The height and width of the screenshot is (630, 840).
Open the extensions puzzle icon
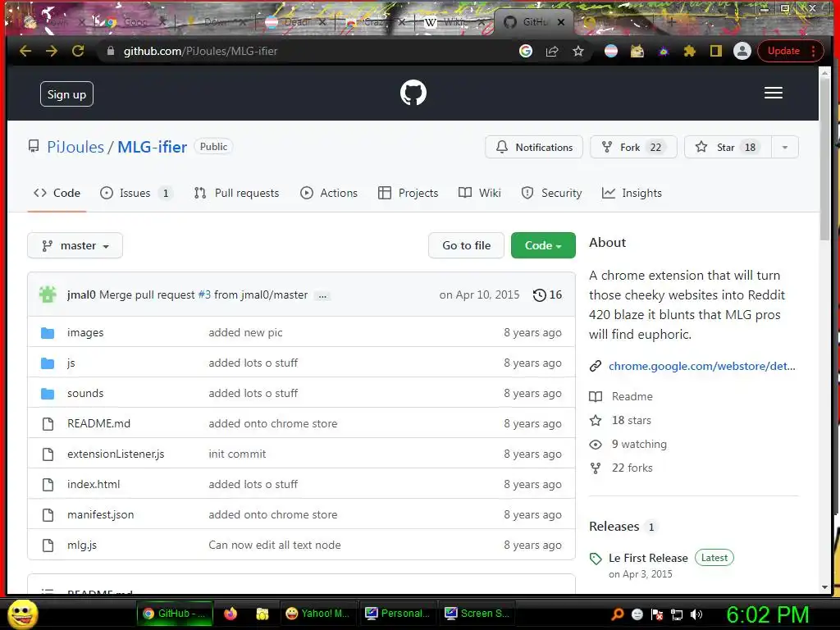(x=689, y=51)
